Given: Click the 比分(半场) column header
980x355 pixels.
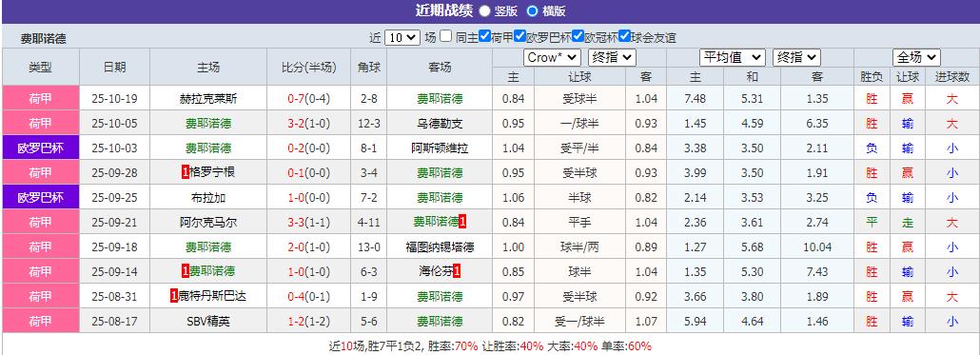Looking at the screenshot, I should coord(310,68).
